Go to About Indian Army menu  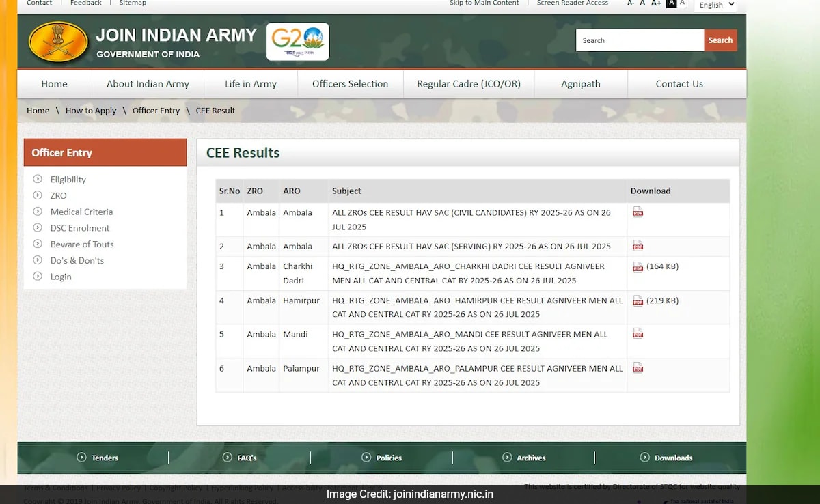[x=148, y=84]
